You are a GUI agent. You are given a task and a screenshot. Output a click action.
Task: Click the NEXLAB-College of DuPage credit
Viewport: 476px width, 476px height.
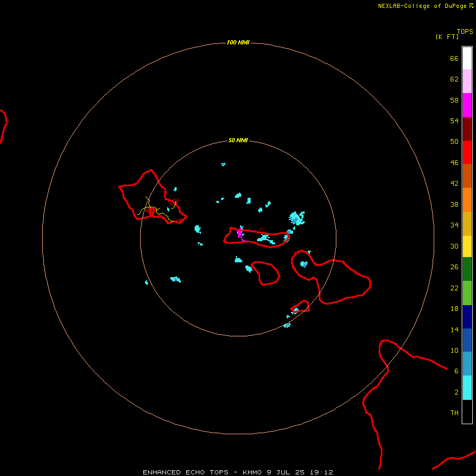point(422,6)
